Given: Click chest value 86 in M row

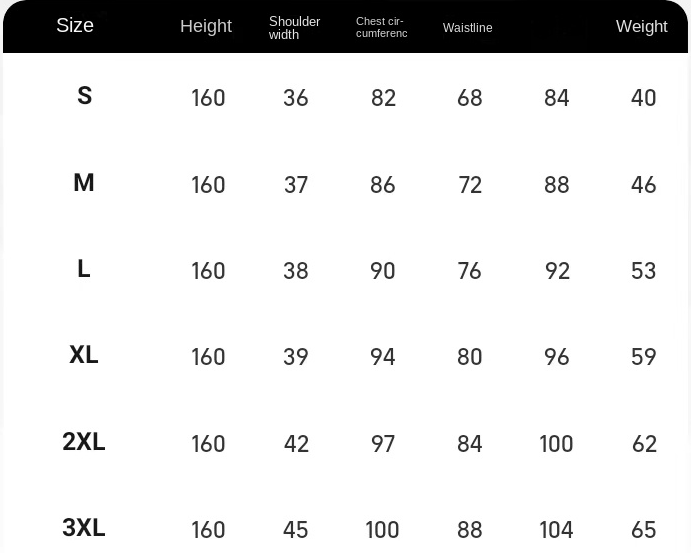Looking at the screenshot, I should pyautogui.click(x=383, y=185).
